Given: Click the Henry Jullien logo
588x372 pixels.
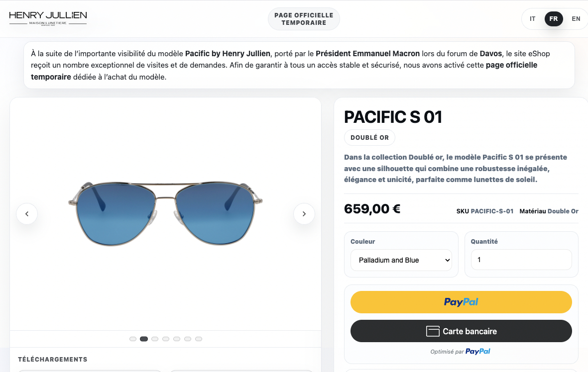Looking at the screenshot, I should coord(48,18).
